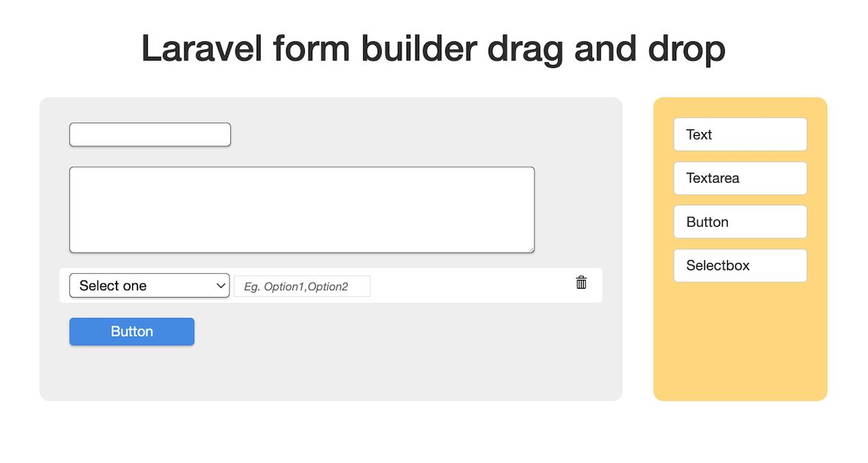Click the 'Selectbox' item in the sidebar palette

click(x=740, y=265)
